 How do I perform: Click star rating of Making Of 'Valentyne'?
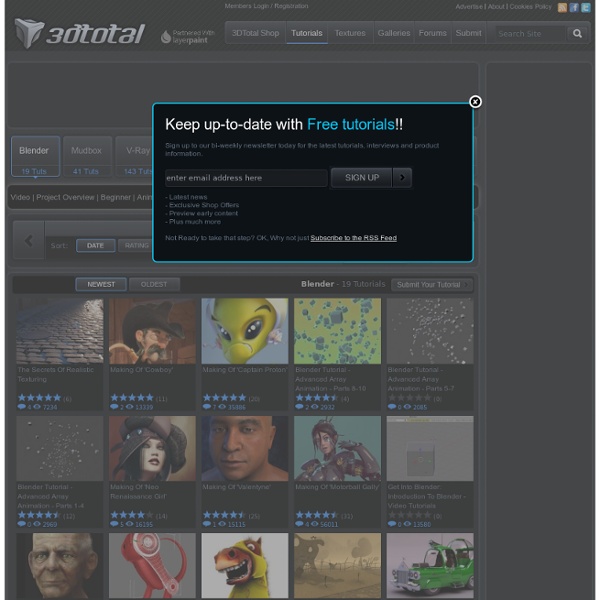224,515
